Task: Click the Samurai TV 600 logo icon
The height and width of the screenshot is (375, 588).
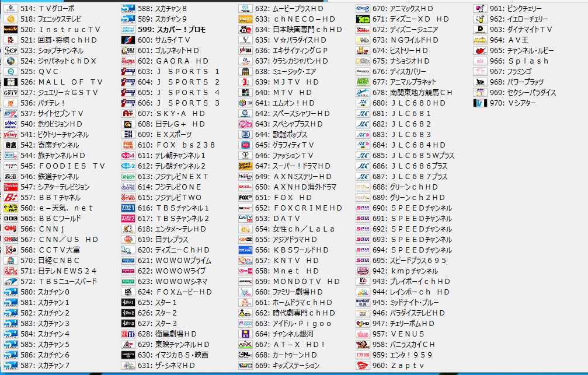Action: point(128,40)
